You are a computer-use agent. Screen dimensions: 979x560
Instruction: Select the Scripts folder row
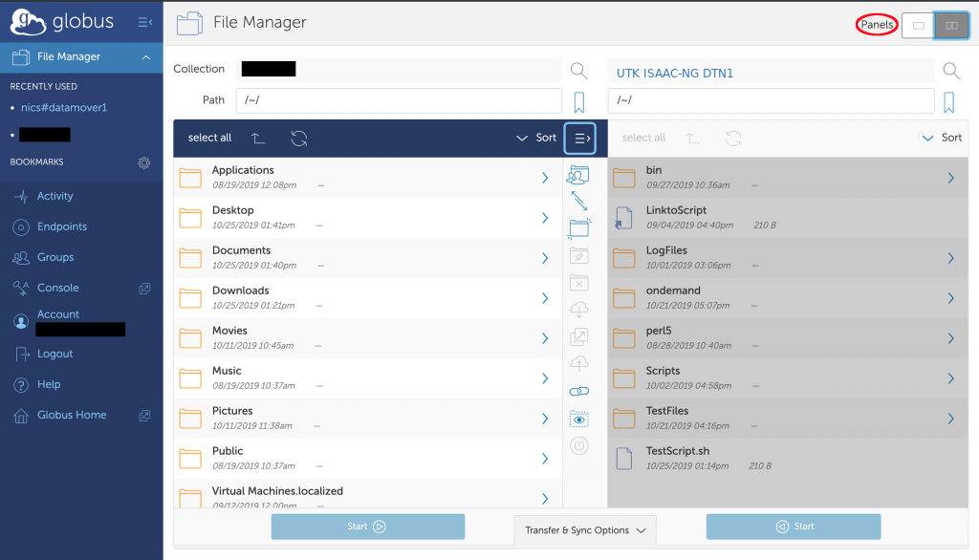[x=788, y=377]
